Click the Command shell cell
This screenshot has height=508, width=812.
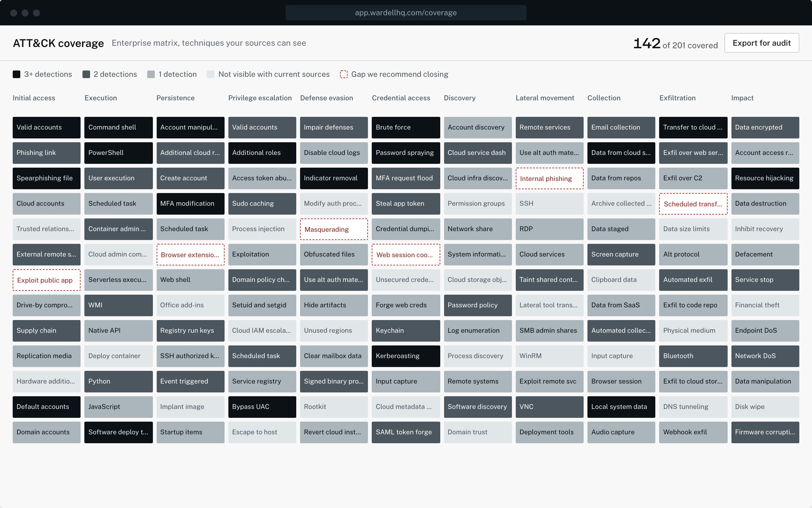click(118, 127)
